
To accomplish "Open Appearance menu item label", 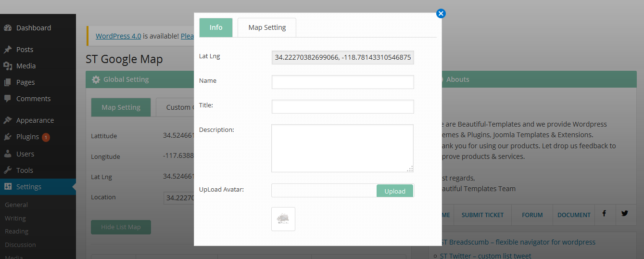I will tap(35, 120).
